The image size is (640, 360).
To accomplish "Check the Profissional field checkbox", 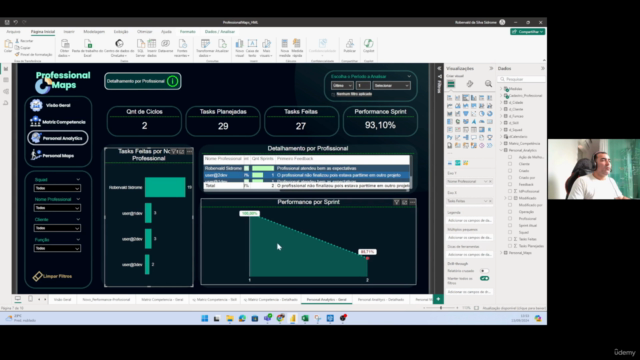I will [x=510, y=218].
